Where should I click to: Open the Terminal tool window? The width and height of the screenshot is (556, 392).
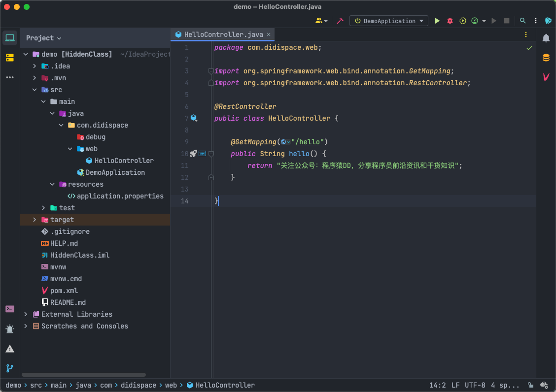click(x=10, y=309)
